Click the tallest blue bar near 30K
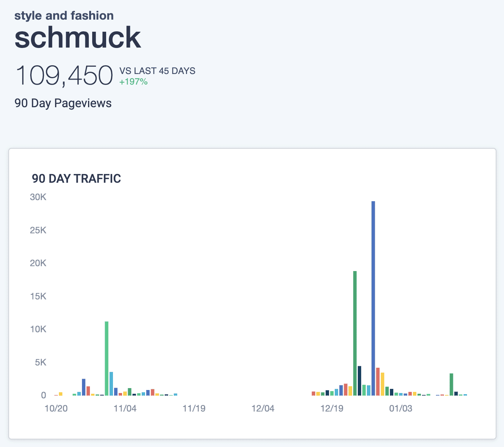This screenshot has height=447, width=504. point(373,298)
